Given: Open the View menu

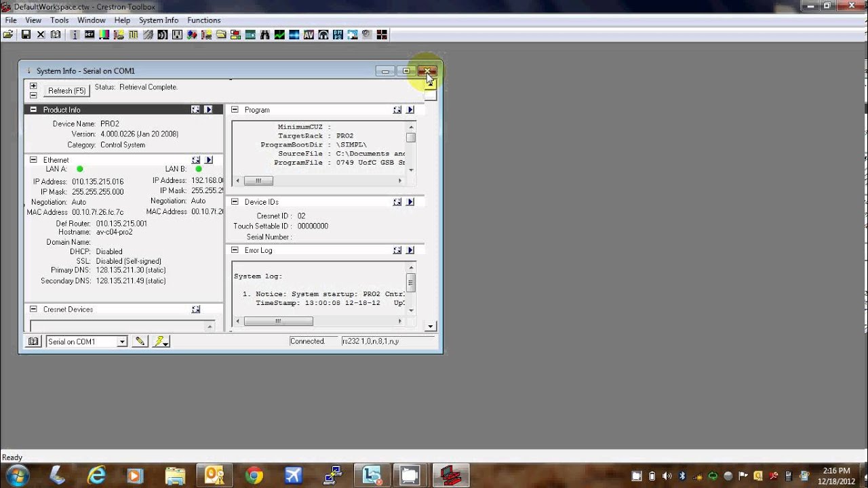Looking at the screenshot, I should click(33, 20).
